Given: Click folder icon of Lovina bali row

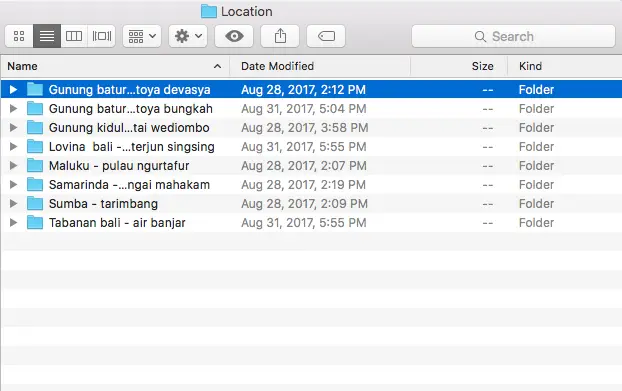Looking at the screenshot, I should click(x=35, y=147).
